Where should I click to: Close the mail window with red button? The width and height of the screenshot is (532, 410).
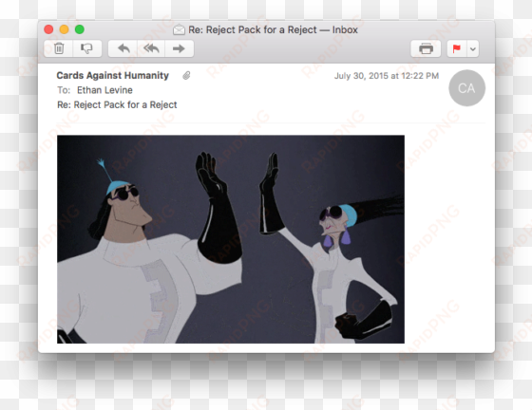pos(48,29)
